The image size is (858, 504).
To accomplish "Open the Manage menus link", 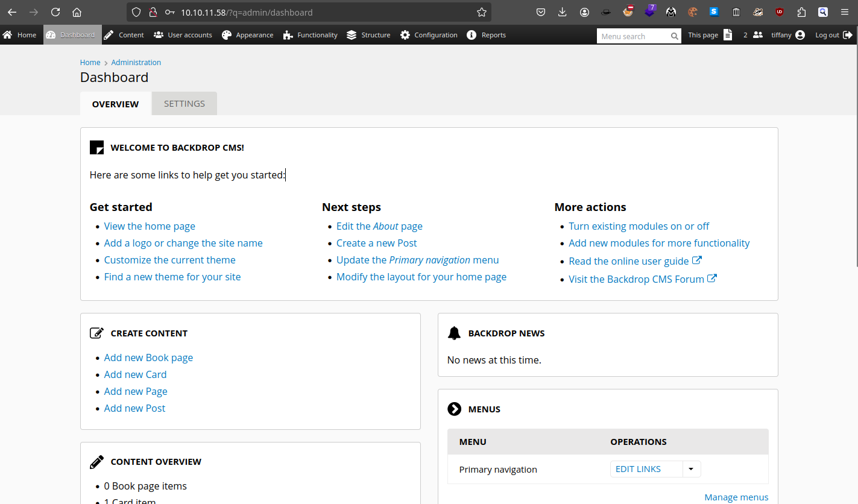I will tap(737, 497).
